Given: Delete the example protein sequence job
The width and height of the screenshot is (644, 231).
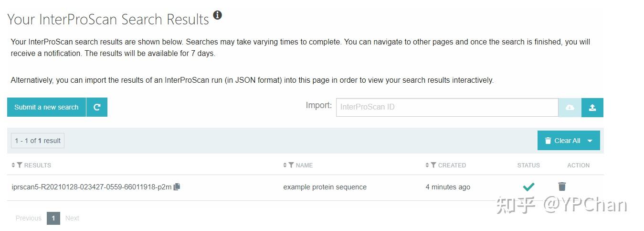Looking at the screenshot, I should tap(562, 187).
